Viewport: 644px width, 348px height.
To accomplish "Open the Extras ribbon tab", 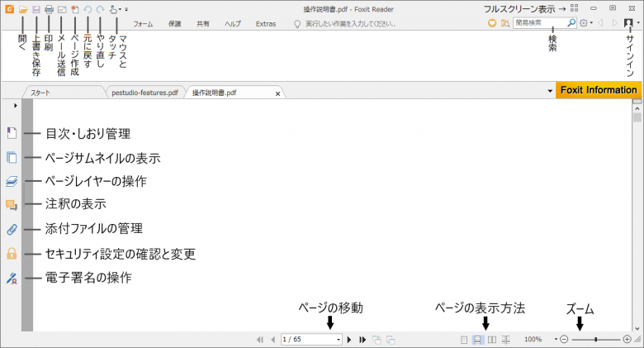I will click(x=266, y=24).
